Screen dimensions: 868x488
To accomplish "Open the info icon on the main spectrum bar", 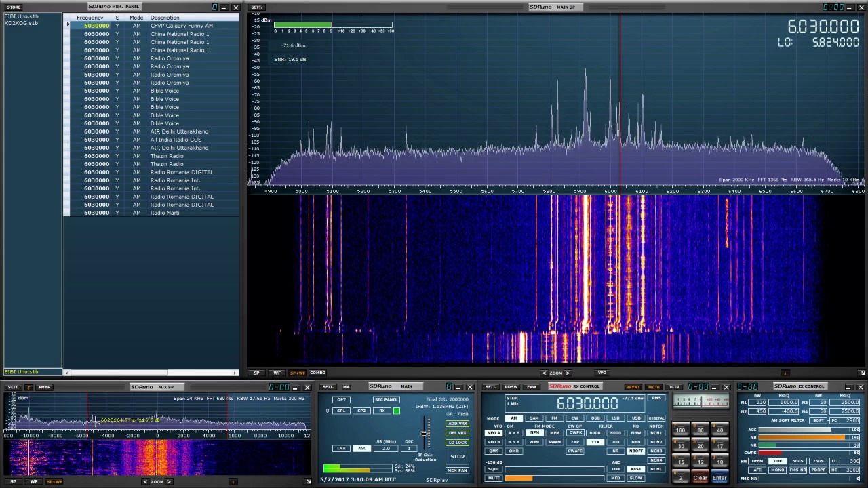I will [785, 373].
